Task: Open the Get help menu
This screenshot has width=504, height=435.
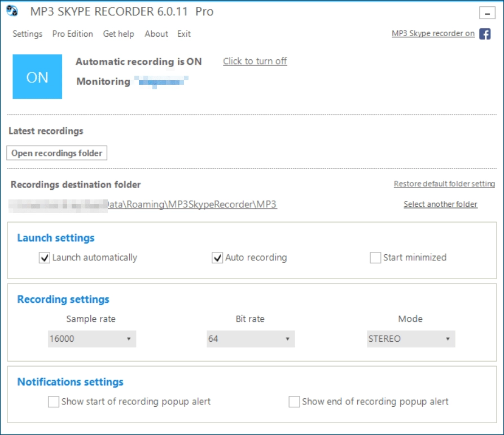Action: (119, 34)
